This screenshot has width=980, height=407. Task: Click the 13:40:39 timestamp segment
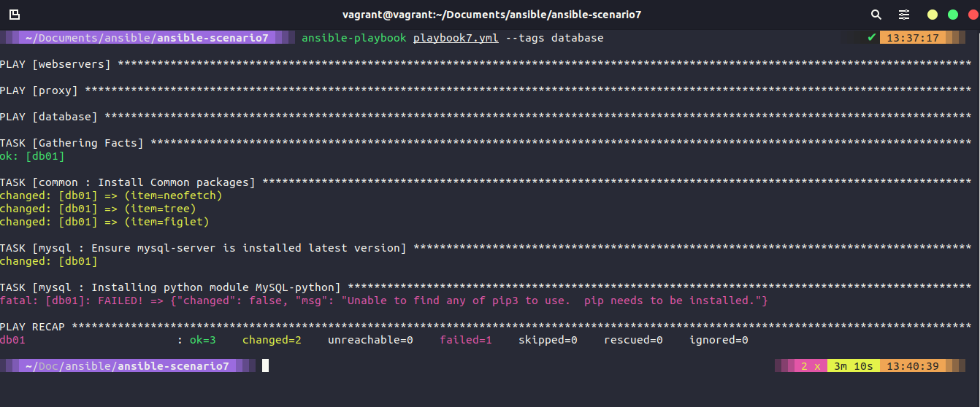pos(913,366)
